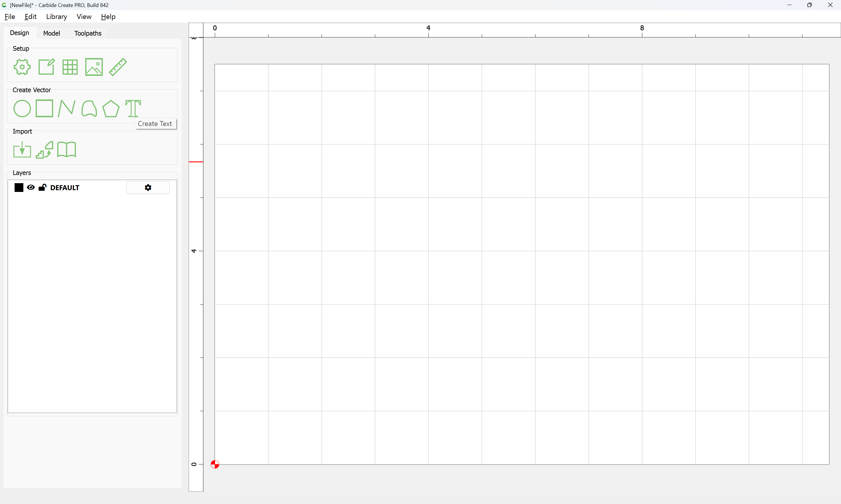Open the Grid settings icon

(x=70, y=67)
